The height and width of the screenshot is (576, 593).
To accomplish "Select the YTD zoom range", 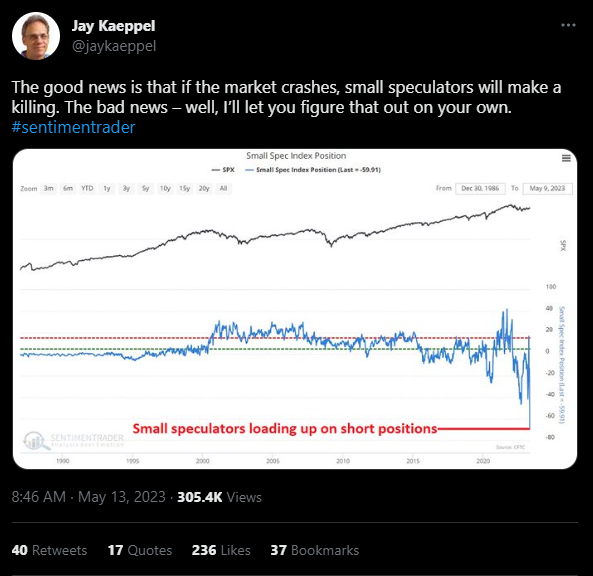I will tap(87, 188).
